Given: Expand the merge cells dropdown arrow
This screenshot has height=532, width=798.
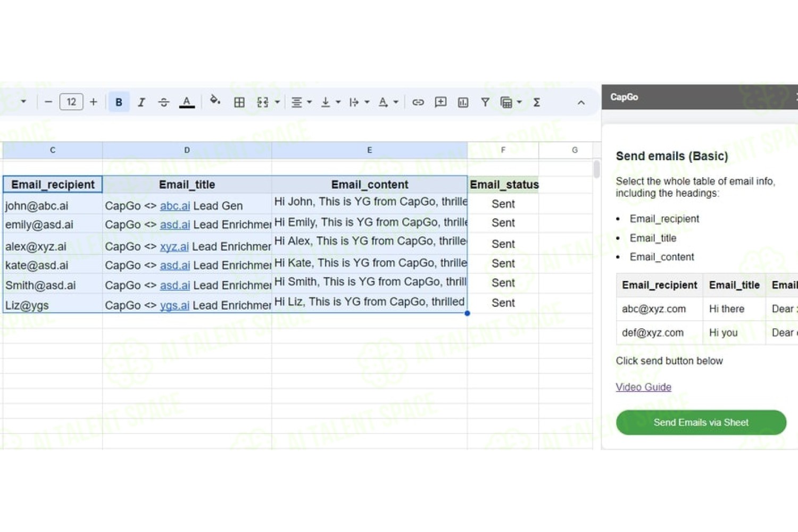Looking at the screenshot, I should [x=277, y=102].
